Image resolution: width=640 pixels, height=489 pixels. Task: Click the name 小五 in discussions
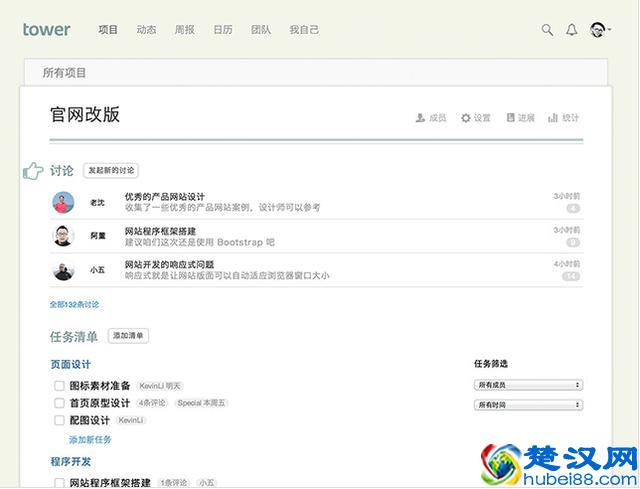coord(97,270)
